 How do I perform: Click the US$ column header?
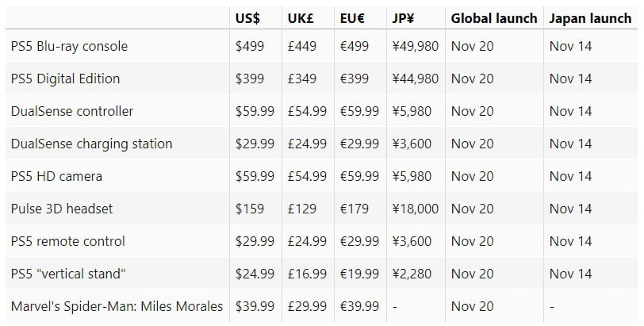click(248, 17)
